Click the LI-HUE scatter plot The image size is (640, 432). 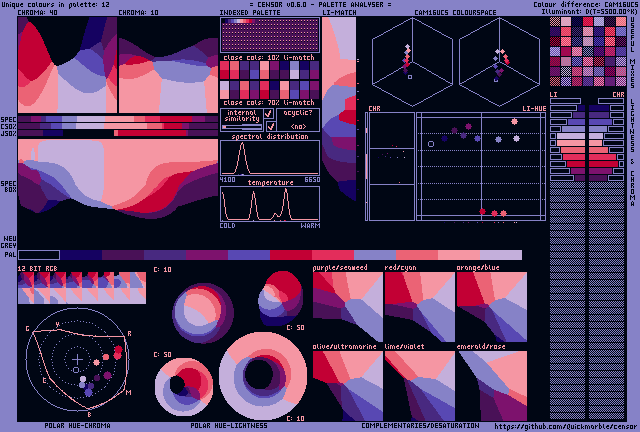[481, 167]
